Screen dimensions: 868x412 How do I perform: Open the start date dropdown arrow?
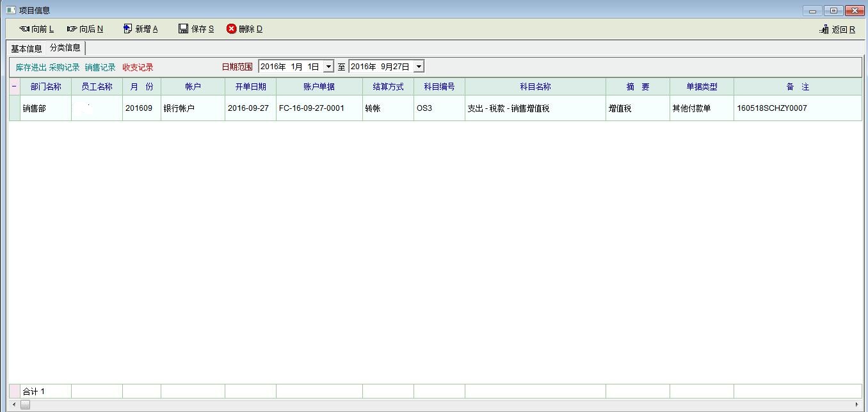(328, 67)
